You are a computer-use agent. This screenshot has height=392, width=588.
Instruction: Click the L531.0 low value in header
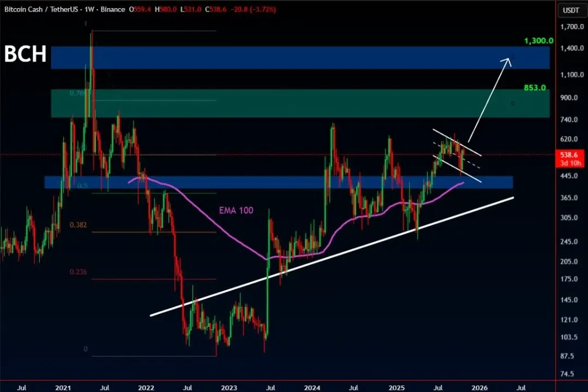tap(191, 9)
